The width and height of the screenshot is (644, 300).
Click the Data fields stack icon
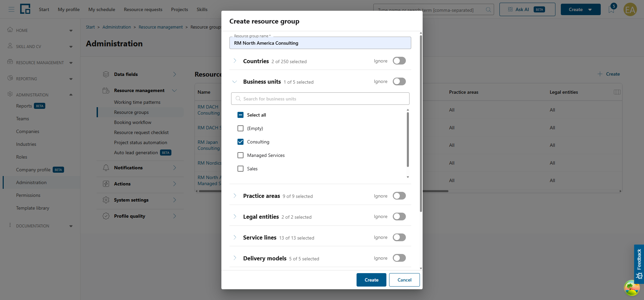106,74
